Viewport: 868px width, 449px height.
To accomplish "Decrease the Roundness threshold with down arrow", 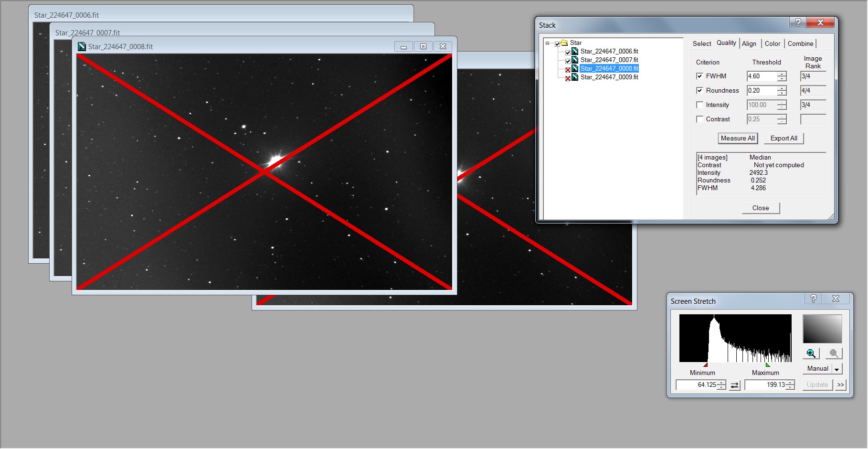I will pyautogui.click(x=782, y=93).
